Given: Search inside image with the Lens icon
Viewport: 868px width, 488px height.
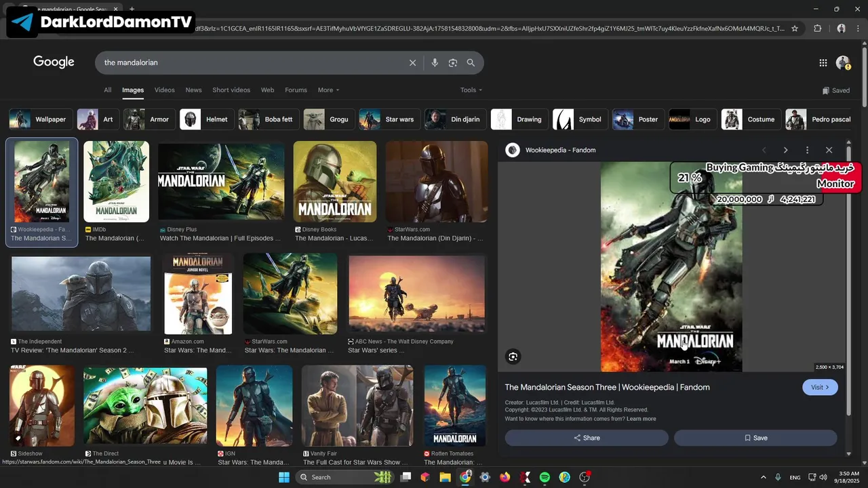Looking at the screenshot, I should click(513, 357).
